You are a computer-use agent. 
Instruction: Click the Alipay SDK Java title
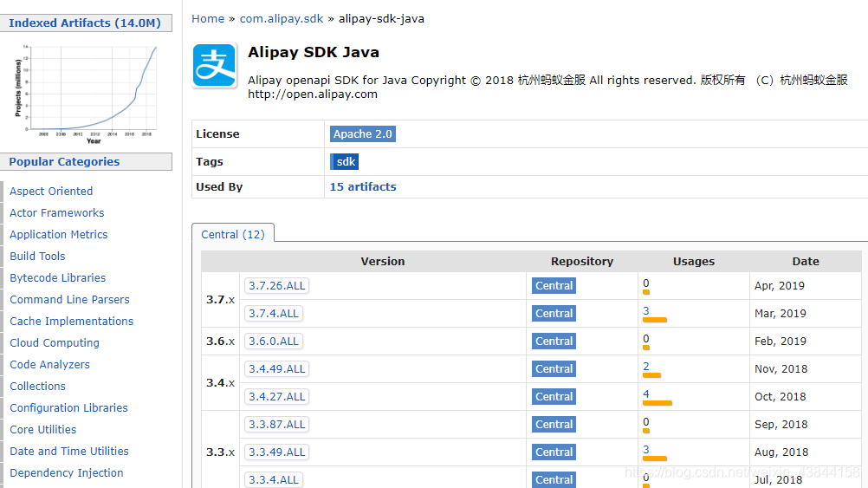click(x=314, y=52)
